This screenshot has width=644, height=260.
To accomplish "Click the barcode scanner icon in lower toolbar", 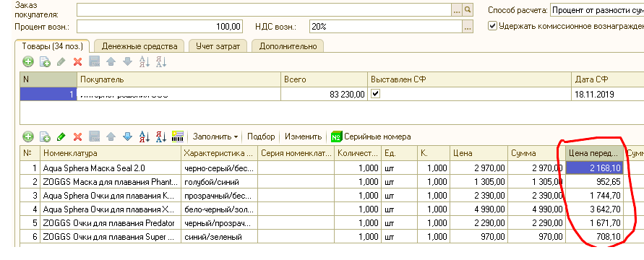I will [x=177, y=136].
